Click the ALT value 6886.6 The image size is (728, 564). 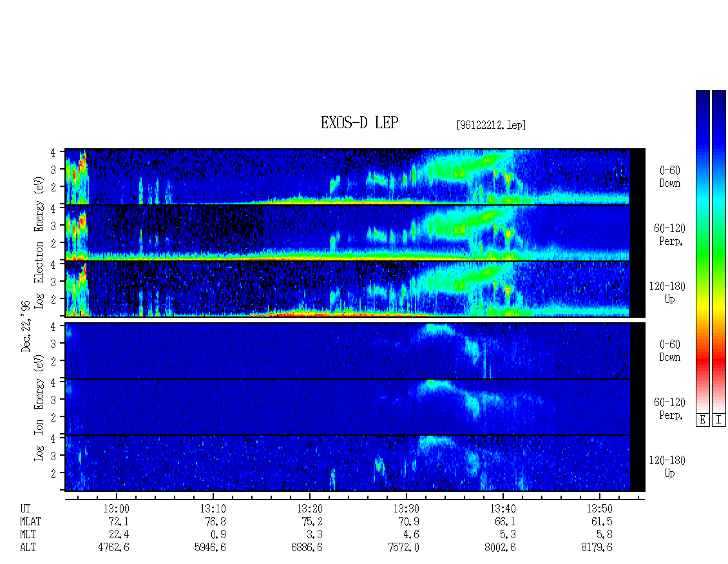pos(307,548)
